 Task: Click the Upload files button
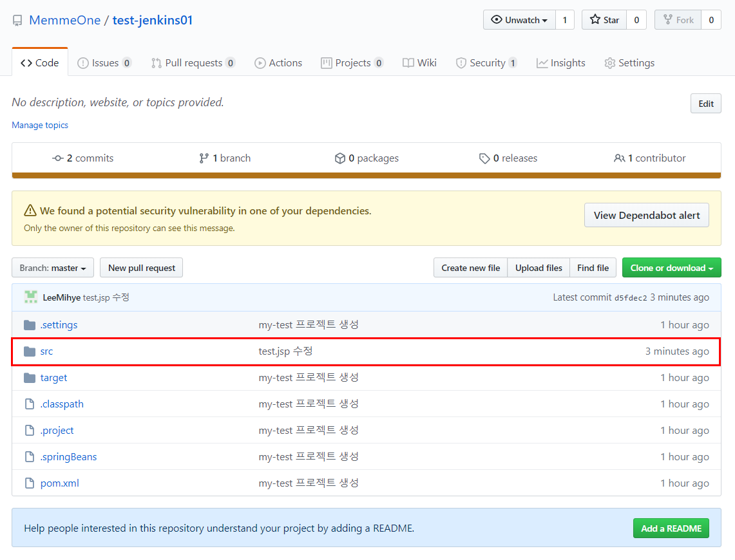pyautogui.click(x=539, y=268)
